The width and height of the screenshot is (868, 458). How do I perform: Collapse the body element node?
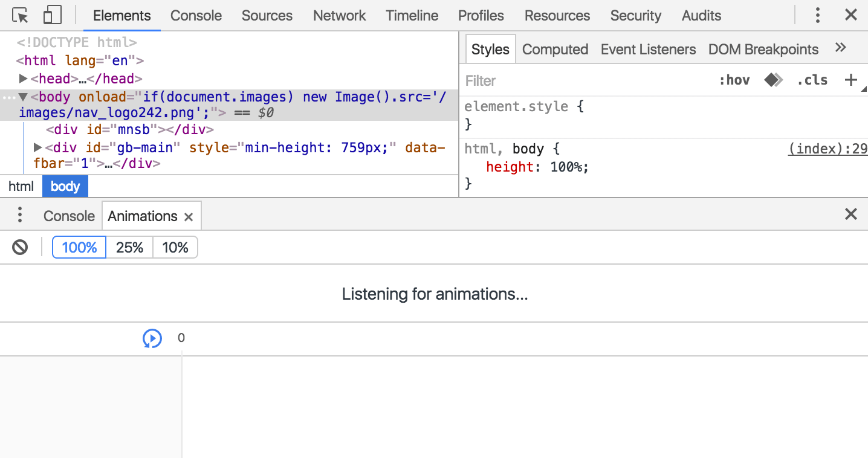coord(23,97)
